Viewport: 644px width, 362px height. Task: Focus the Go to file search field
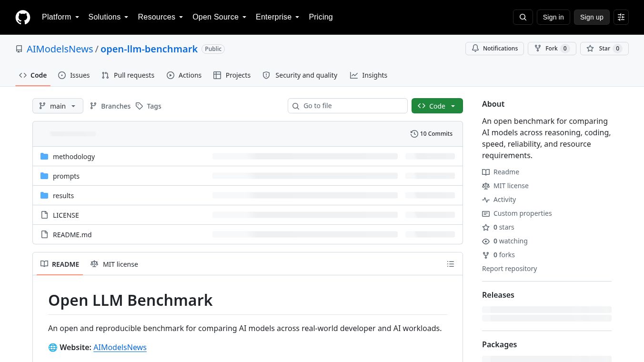coord(348,106)
